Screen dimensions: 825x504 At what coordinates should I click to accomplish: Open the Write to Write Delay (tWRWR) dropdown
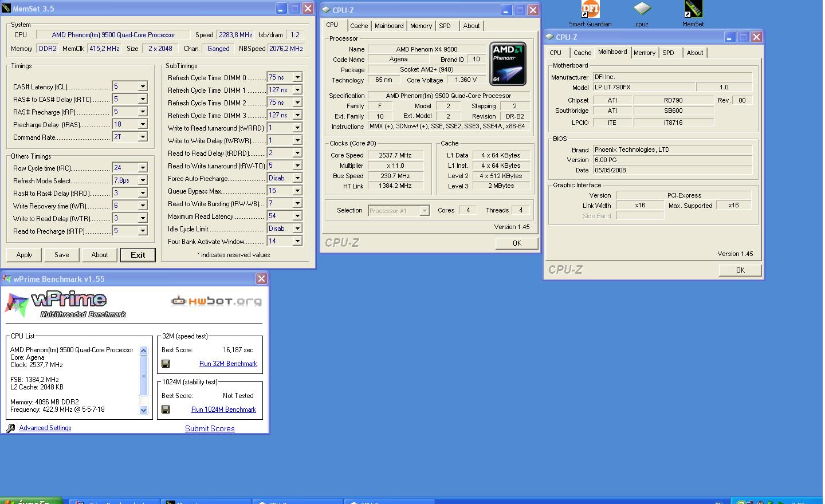[297, 140]
